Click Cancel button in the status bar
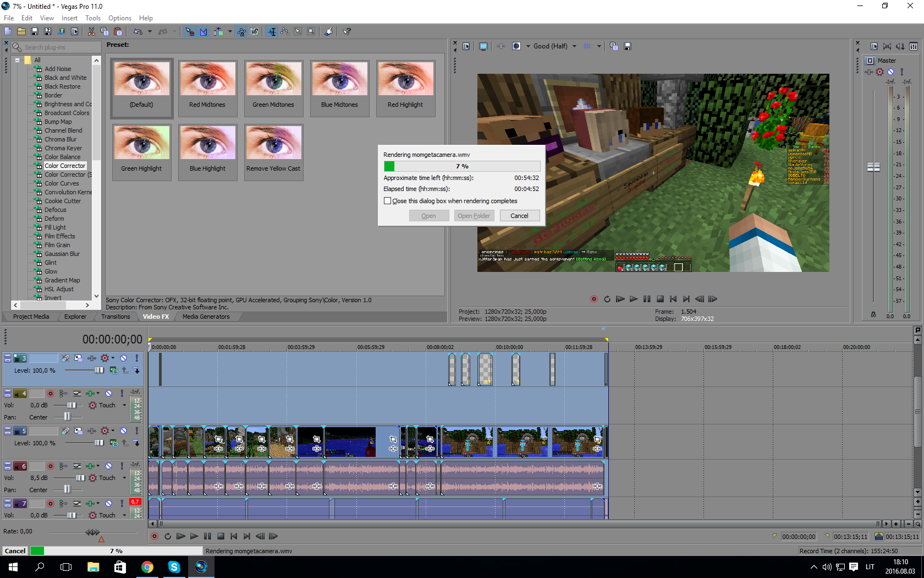 pyautogui.click(x=15, y=551)
